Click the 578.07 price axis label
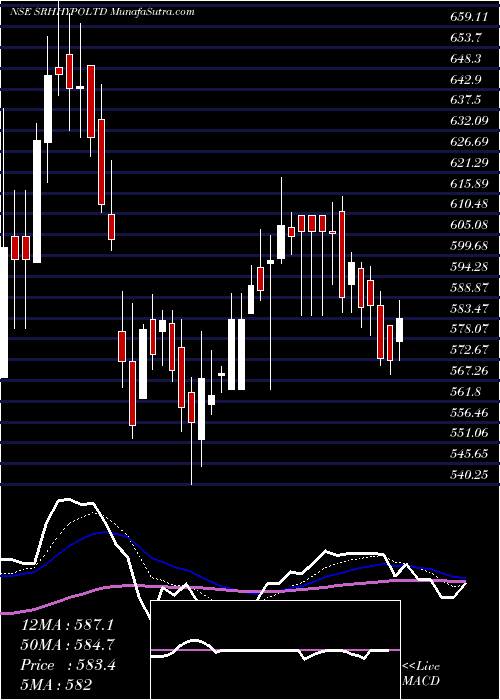This screenshot has height=700, width=500. click(467, 329)
